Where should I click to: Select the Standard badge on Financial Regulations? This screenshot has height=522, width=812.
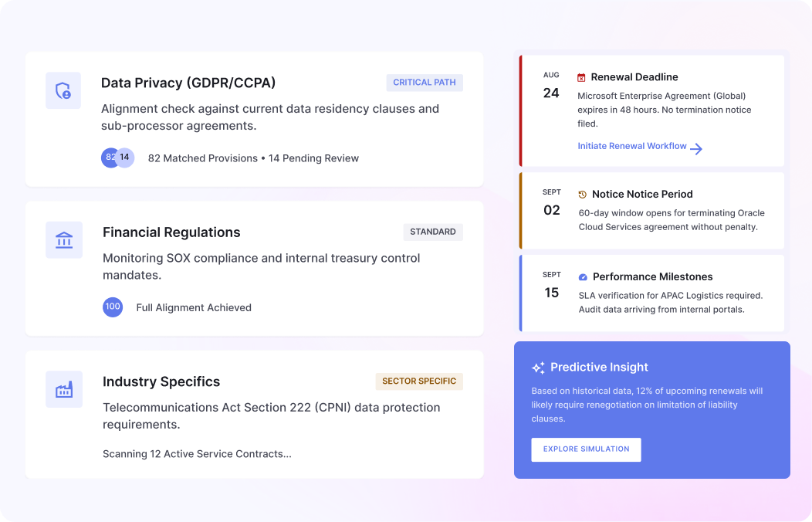[x=433, y=232]
